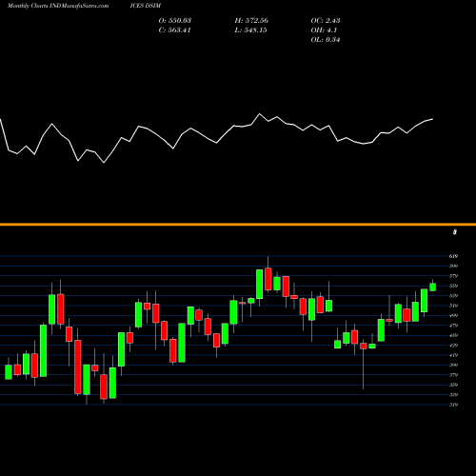This screenshot has width=476, height=476.
Task: Click the highest peak of the white line chart
Action: pyautogui.click(x=260, y=113)
